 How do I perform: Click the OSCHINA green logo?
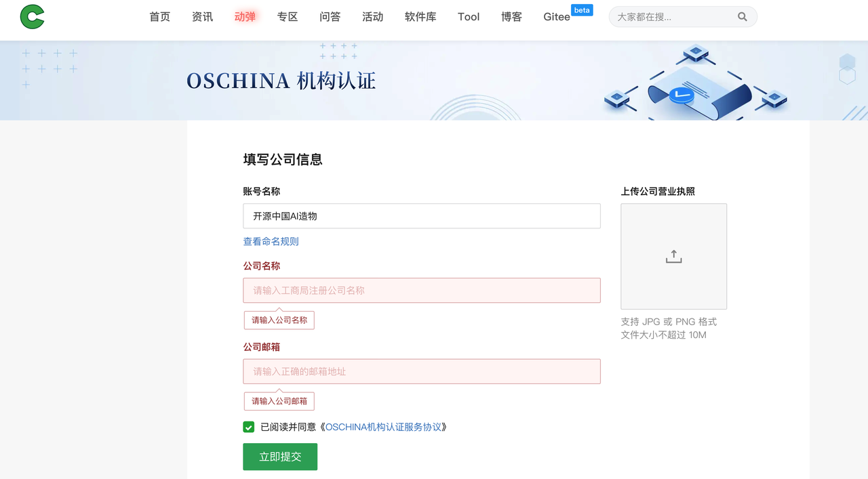coord(32,16)
